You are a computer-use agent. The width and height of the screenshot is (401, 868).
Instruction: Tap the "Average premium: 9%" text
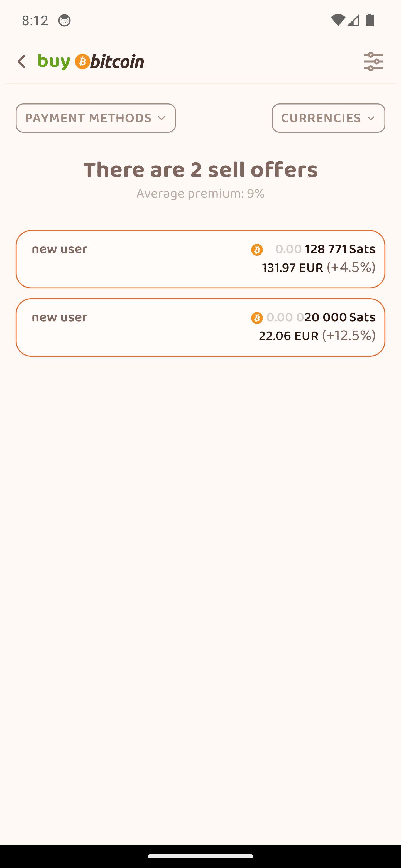[200, 194]
